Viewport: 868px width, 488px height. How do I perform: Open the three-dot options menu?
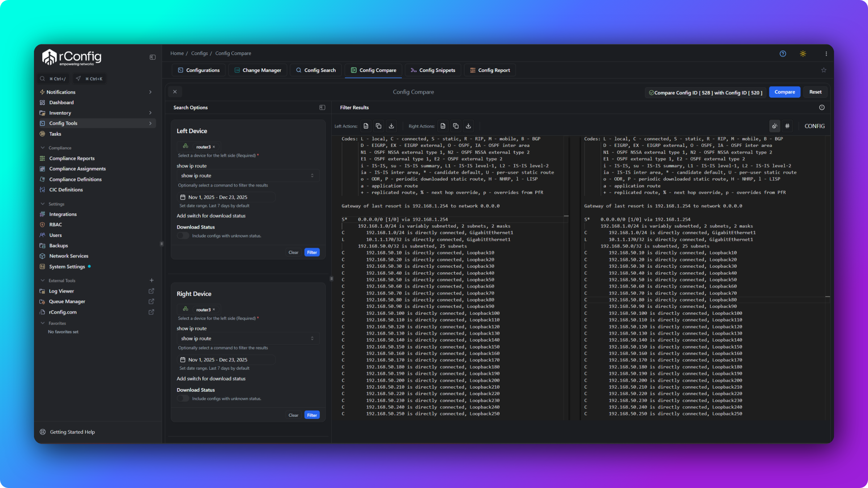826,53
